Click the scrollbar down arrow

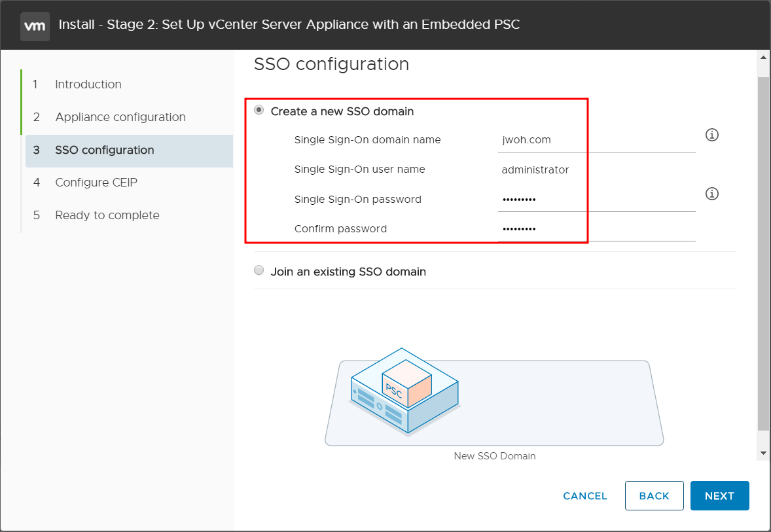pos(763,453)
